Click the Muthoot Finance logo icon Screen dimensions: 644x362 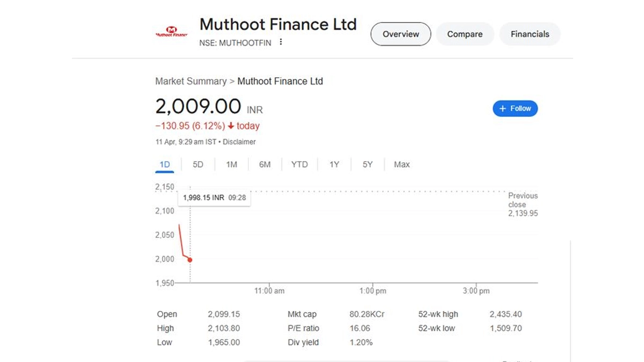[x=171, y=32]
